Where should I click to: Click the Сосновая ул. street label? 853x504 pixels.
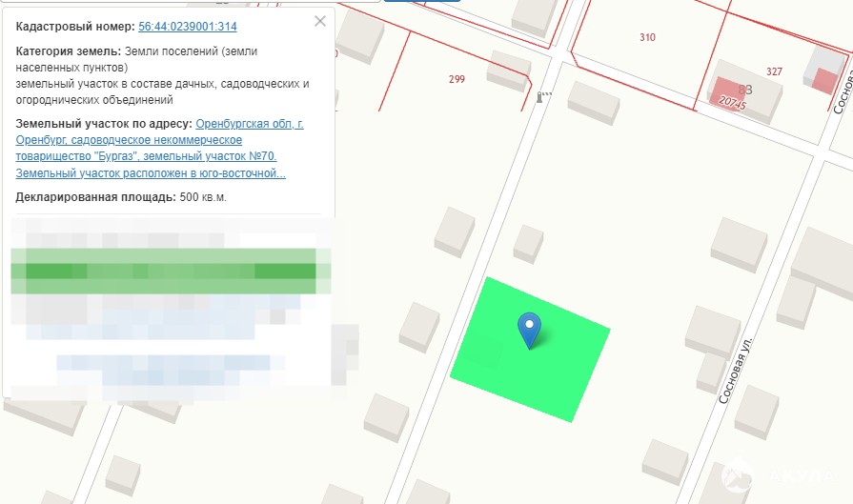click(x=735, y=370)
